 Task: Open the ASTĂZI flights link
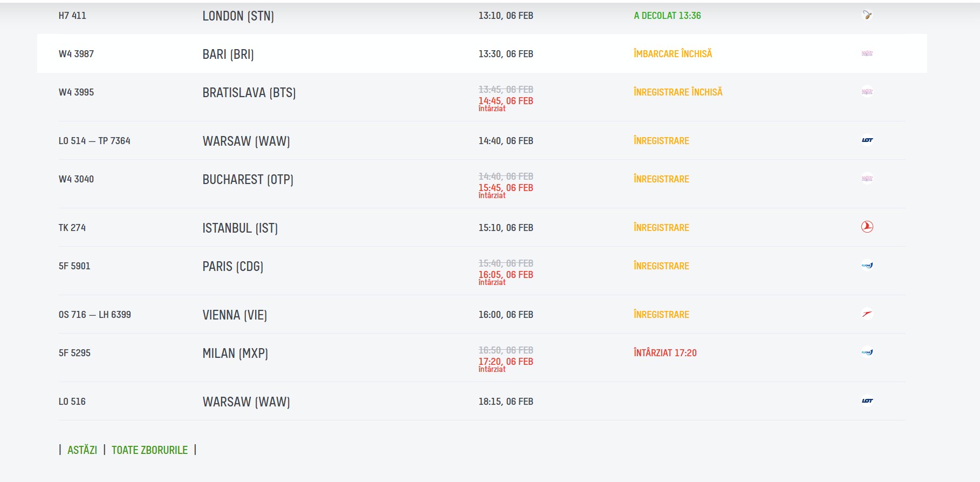coord(82,450)
